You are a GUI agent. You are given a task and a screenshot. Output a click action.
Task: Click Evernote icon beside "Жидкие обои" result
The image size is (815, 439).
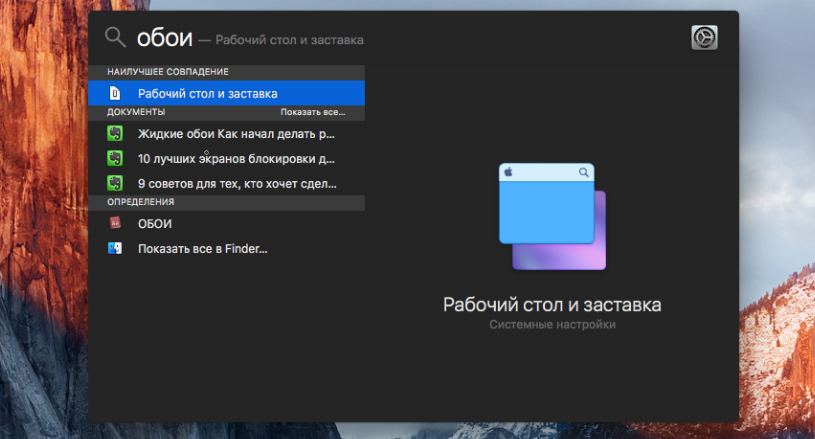tap(115, 134)
